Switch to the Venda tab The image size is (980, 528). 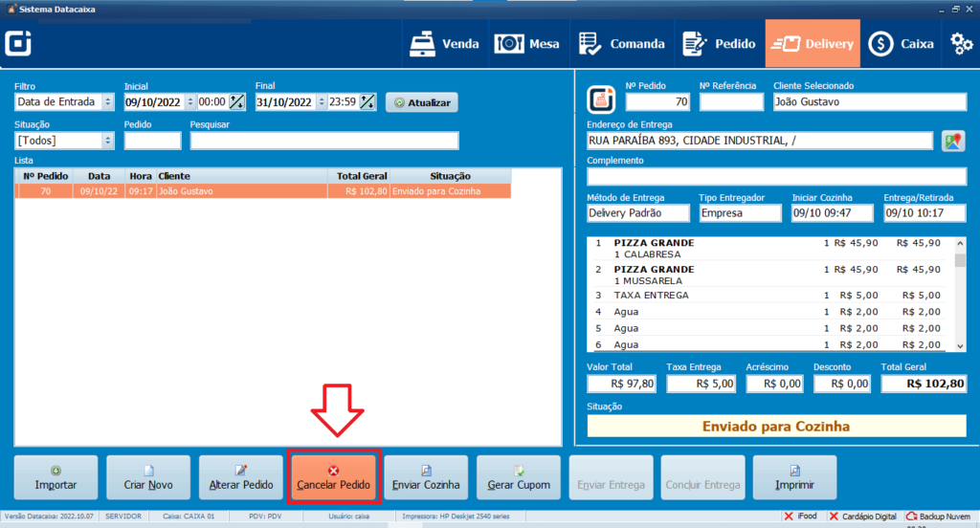(444, 44)
